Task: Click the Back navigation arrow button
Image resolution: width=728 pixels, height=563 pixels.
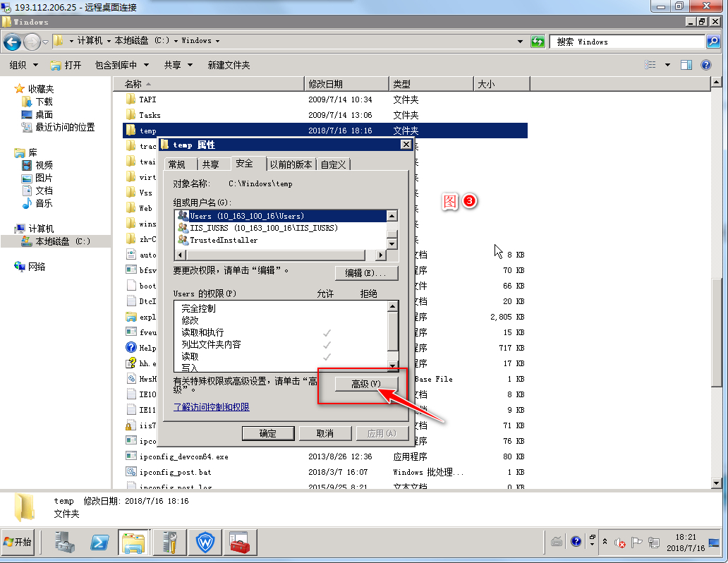Action: [12, 42]
